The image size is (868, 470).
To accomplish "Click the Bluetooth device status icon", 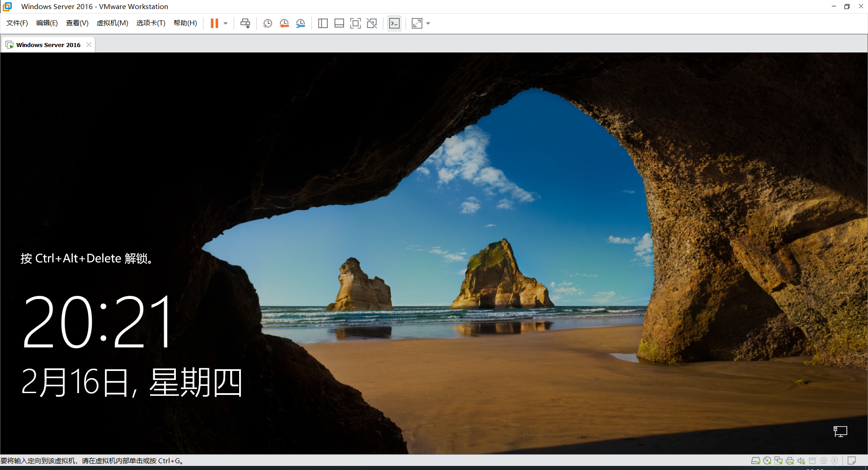I will [835, 461].
